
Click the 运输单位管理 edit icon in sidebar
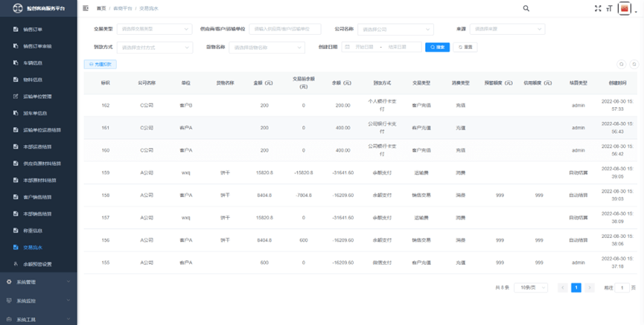16,97
